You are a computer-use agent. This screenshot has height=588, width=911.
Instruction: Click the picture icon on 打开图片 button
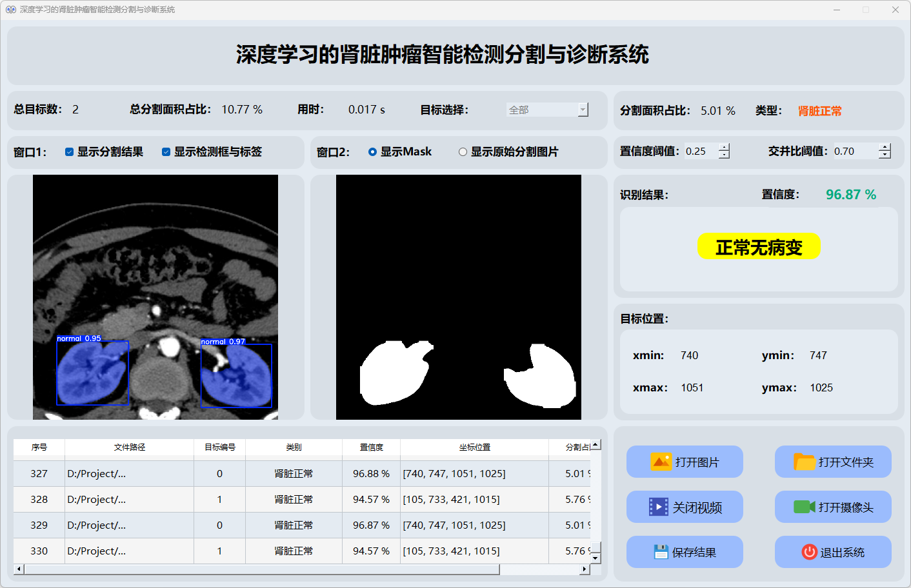click(661, 462)
